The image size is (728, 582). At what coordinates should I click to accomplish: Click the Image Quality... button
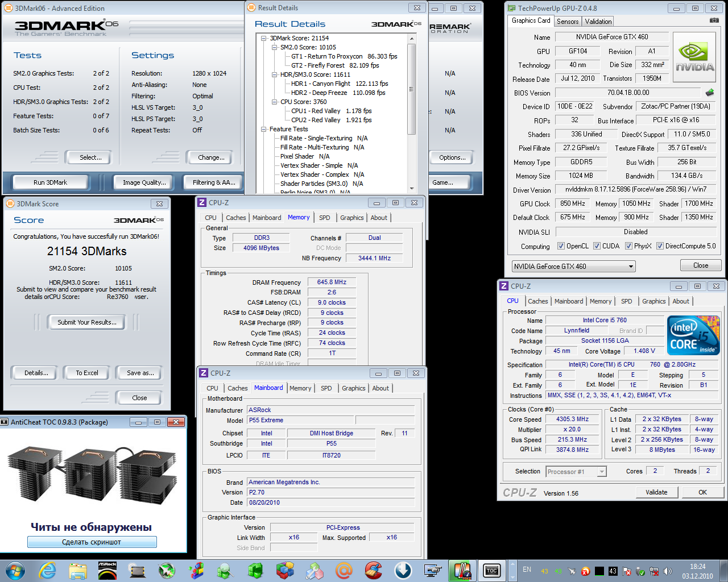click(x=144, y=182)
